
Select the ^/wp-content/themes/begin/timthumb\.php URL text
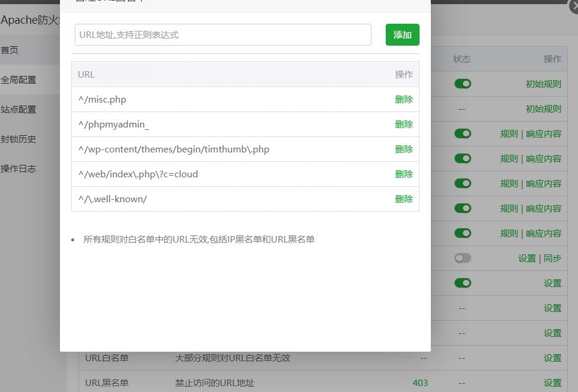[x=174, y=149]
